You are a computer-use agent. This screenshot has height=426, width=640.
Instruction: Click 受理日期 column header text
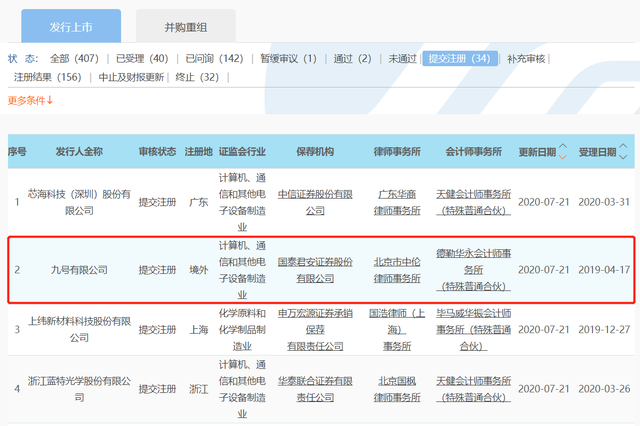(x=597, y=152)
